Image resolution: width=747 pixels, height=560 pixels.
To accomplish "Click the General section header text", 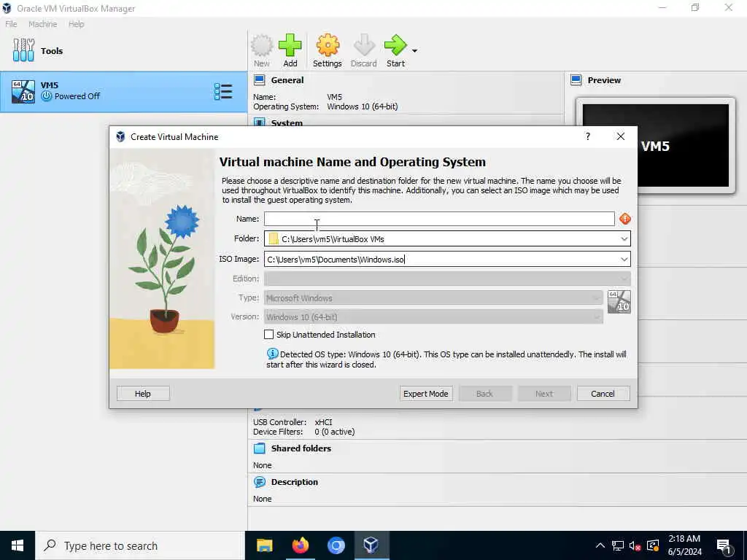I will pos(287,80).
